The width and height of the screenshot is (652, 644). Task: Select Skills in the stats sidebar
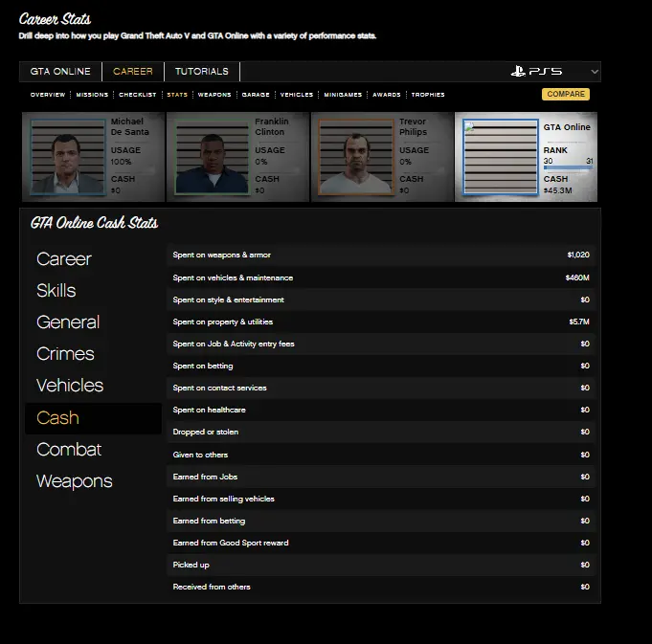pyautogui.click(x=56, y=291)
